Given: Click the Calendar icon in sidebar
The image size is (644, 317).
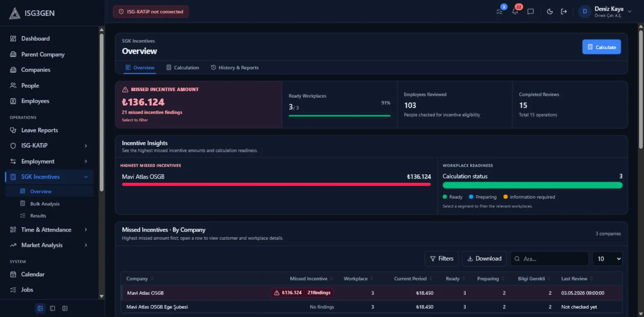Looking at the screenshot, I should [13, 274].
